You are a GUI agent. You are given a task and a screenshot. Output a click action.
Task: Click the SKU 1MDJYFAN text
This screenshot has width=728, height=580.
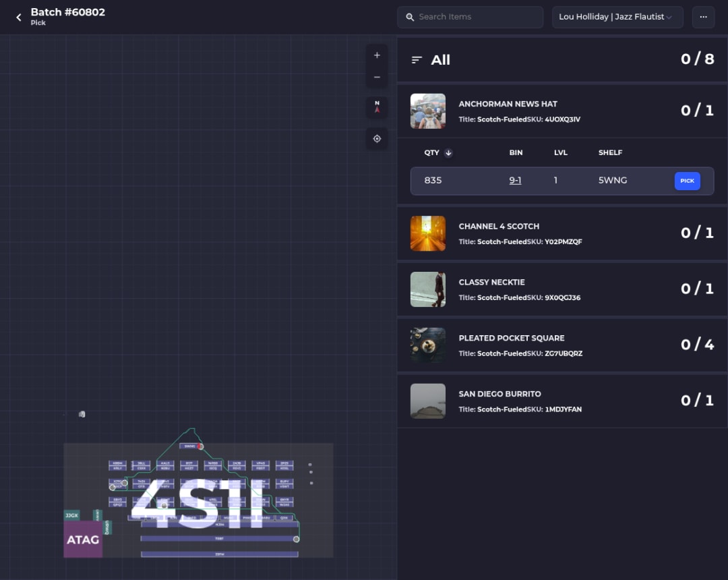click(554, 409)
